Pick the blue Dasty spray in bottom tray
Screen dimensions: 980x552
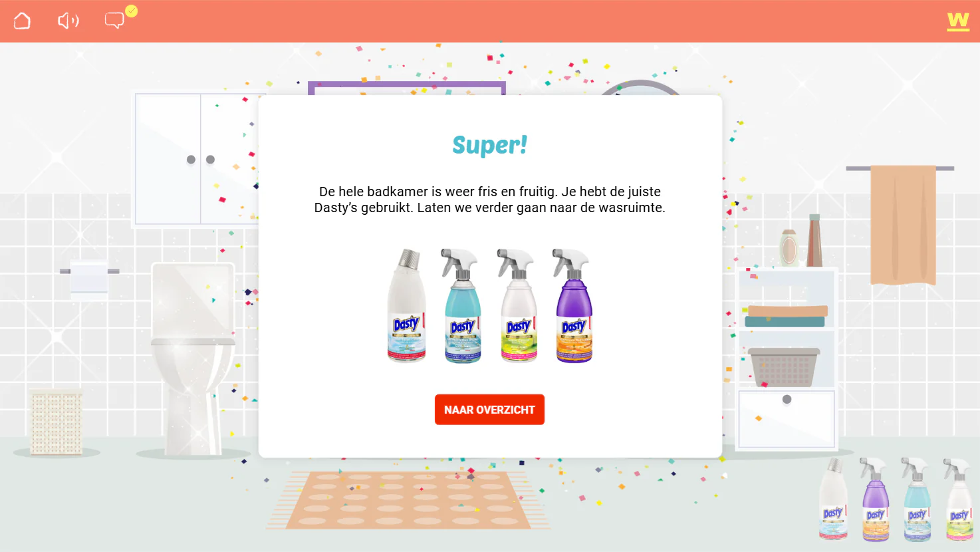[x=916, y=499]
